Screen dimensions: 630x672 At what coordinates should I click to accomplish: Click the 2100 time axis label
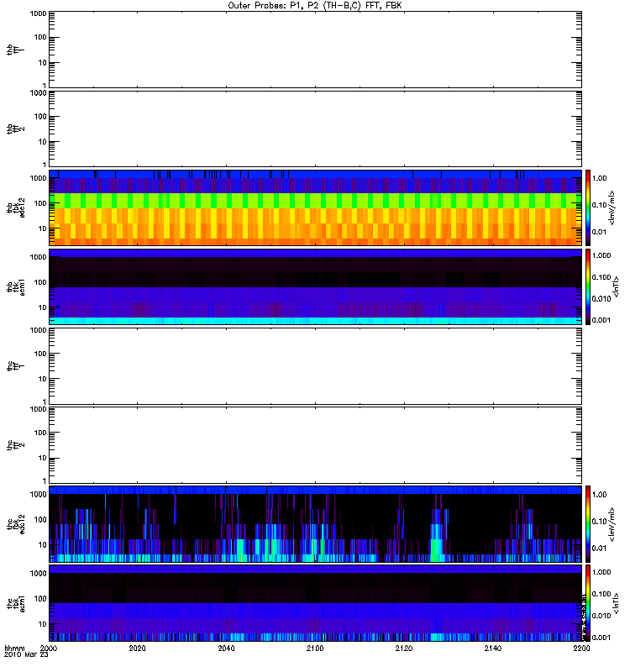[x=315, y=648]
